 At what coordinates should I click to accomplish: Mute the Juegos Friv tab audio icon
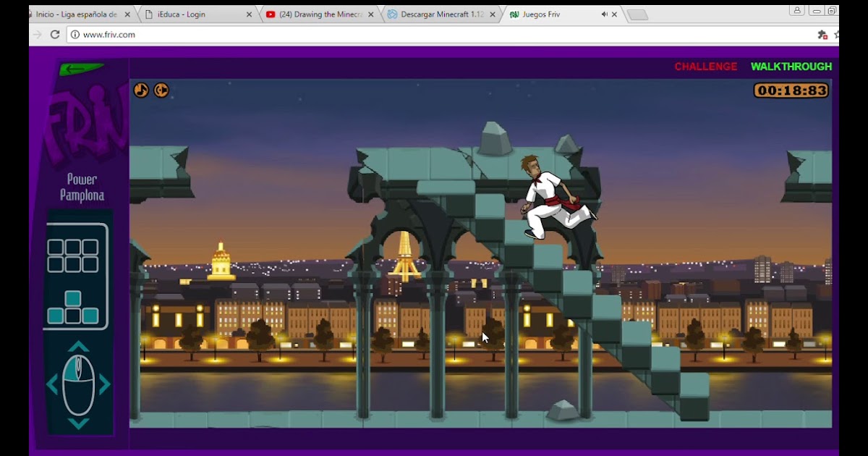pyautogui.click(x=604, y=14)
